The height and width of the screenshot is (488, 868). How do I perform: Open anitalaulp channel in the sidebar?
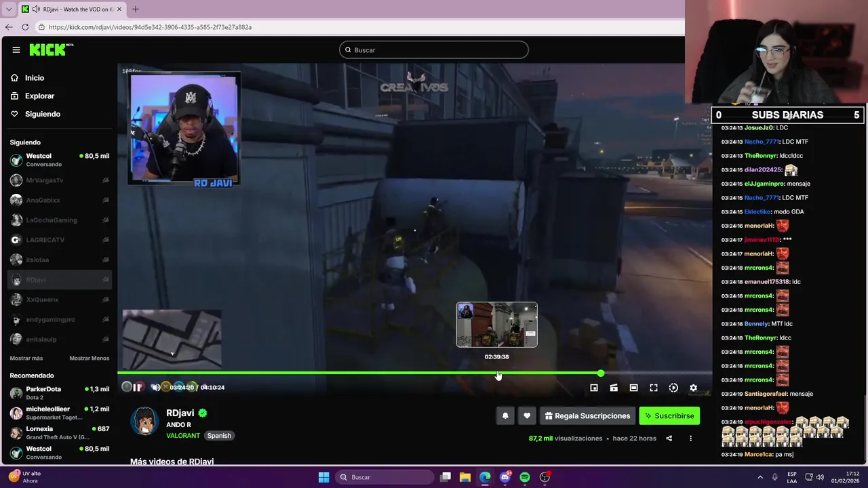(59, 339)
